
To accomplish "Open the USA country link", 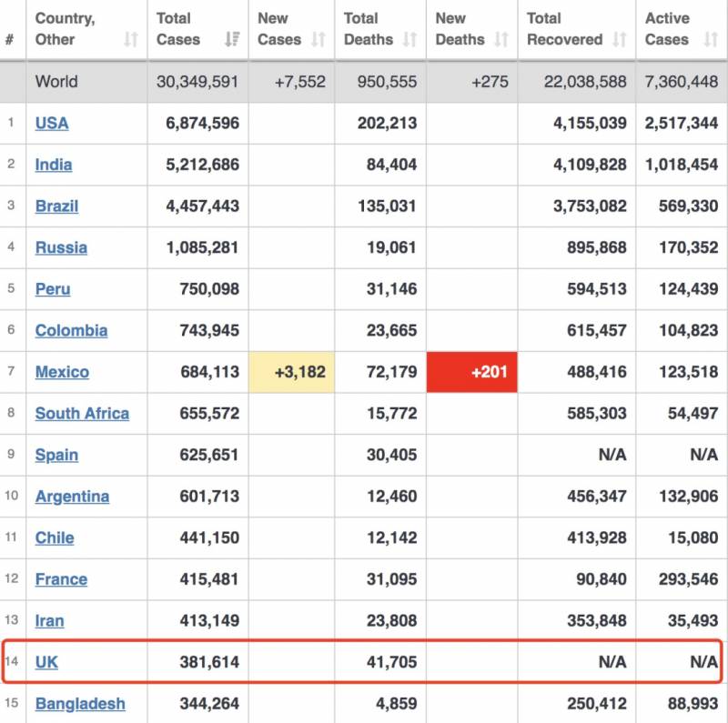I will [x=52, y=123].
